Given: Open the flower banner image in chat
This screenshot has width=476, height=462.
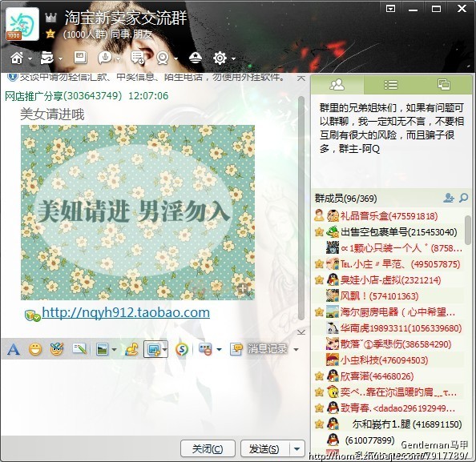Looking at the screenshot, I should [x=138, y=212].
